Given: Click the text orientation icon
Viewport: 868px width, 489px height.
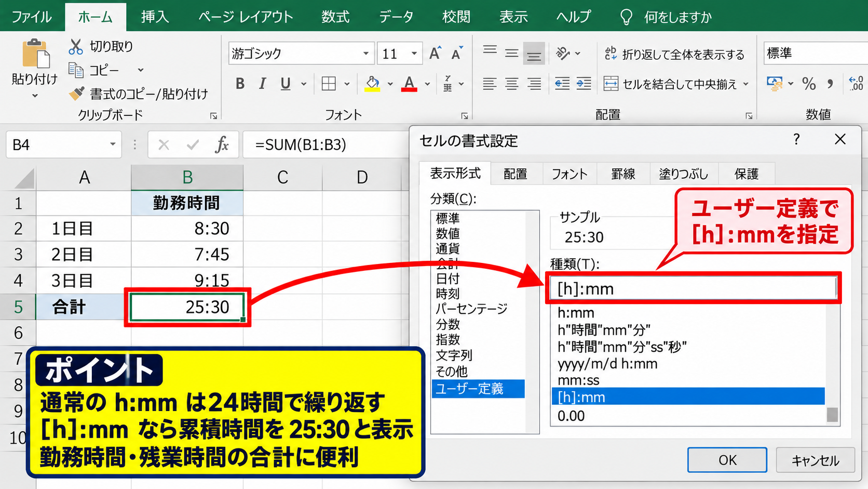Looking at the screenshot, I should point(563,53).
